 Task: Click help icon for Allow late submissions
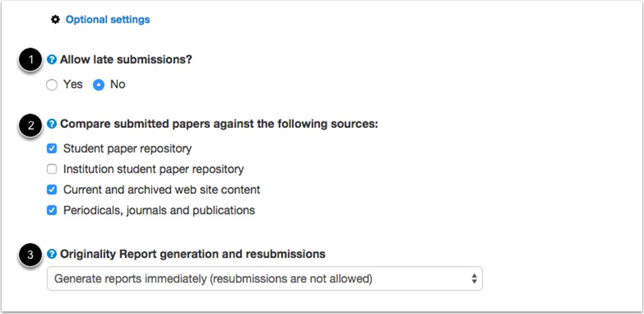pos(52,60)
